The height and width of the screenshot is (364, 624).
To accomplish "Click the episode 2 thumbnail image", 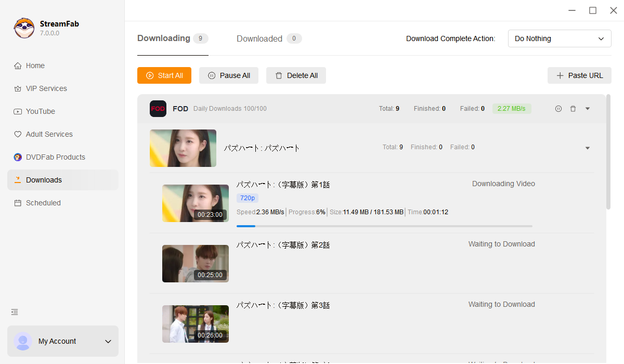I will (196, 264).
